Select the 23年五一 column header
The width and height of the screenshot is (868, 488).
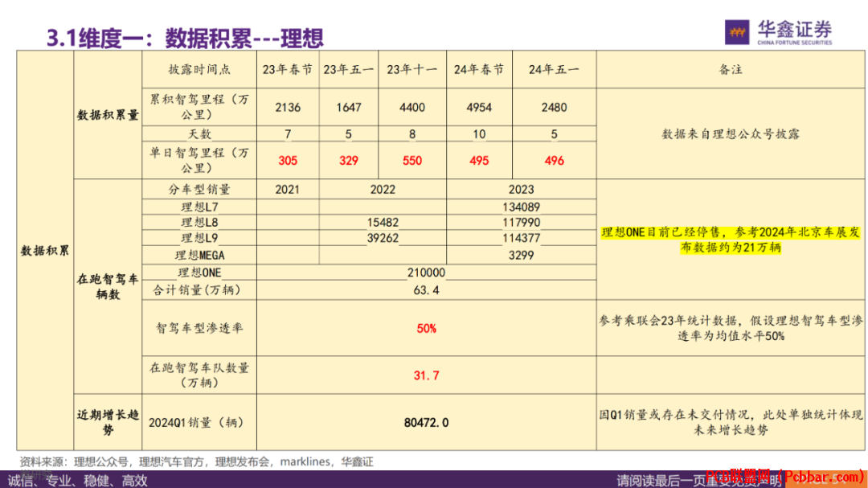coord(349,70)
